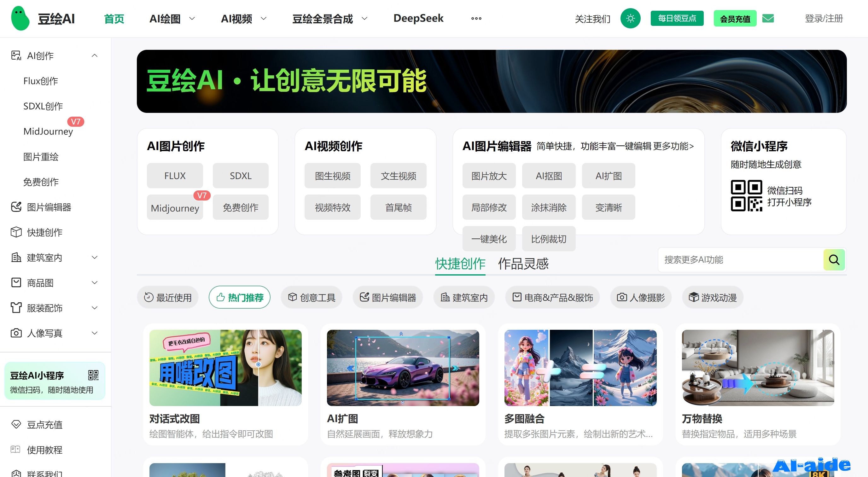Click the 人像写真 camera icon in sidebar
This screenshot has height=477, width=868.
point(16,333)
